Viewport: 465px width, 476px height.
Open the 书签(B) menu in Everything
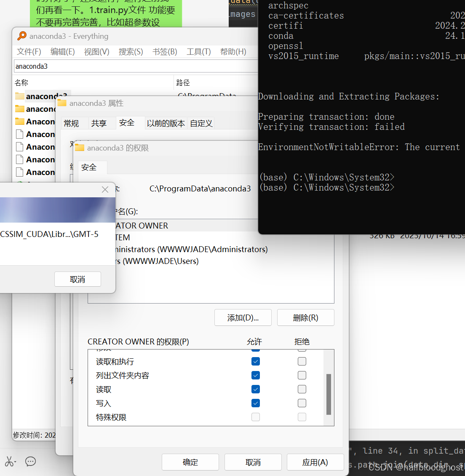pos(165,51)
